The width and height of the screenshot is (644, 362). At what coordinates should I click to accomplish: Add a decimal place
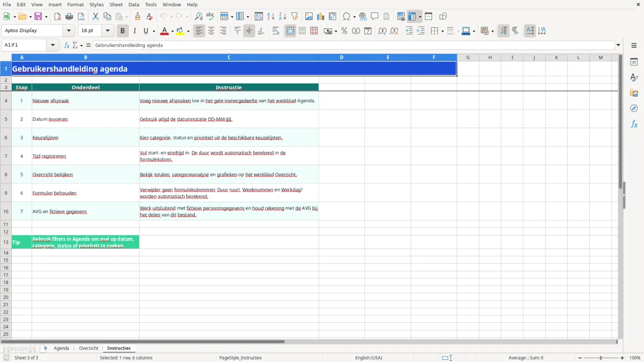[383, 31]
